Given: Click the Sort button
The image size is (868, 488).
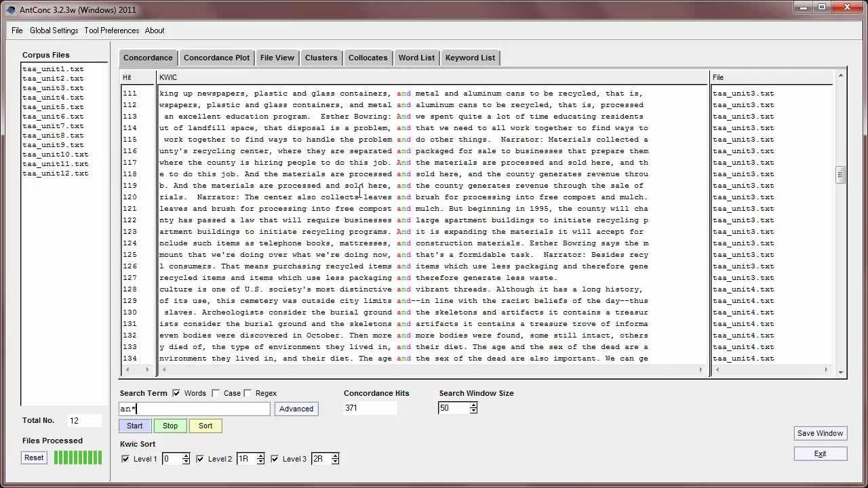Looking at the screenshot, I should pos(205,426).
